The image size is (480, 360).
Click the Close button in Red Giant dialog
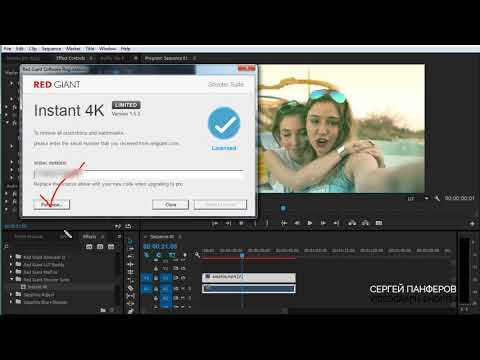point(170,204)
